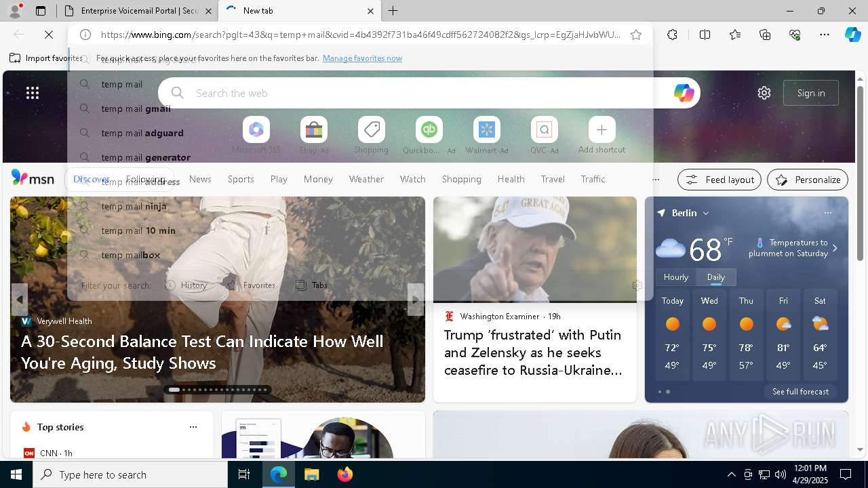This screenshot has height=488, width=868.
Task: Filter suggestions by Tabs
Action: pos(312,285)
